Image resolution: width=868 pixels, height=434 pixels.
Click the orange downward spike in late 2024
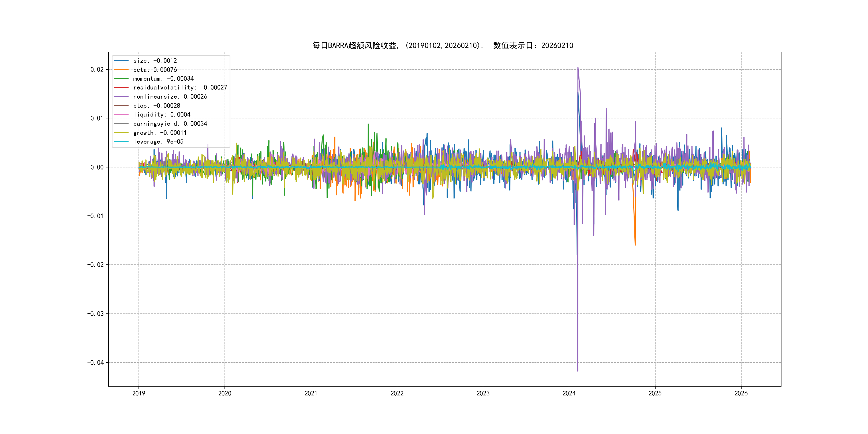pyautogui.click(x=635, y=243)
